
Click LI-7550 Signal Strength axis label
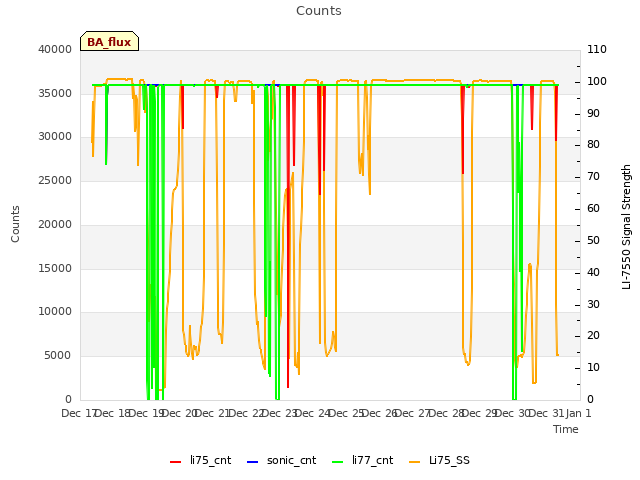point(627,227)
